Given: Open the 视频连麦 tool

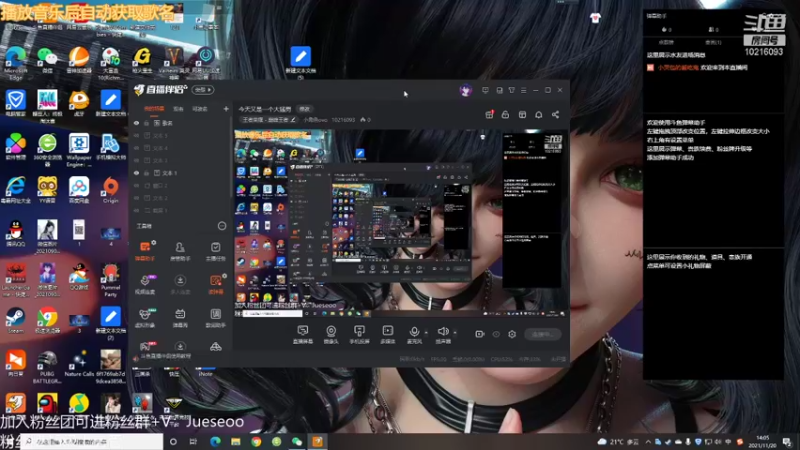Looking at the screenshot, I should (x=145, y=284).
